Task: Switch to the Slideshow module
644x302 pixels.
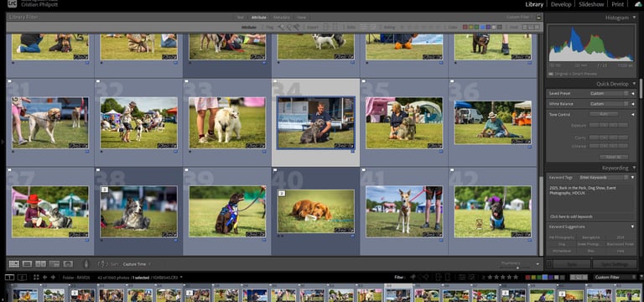Action: click(591, 4)
